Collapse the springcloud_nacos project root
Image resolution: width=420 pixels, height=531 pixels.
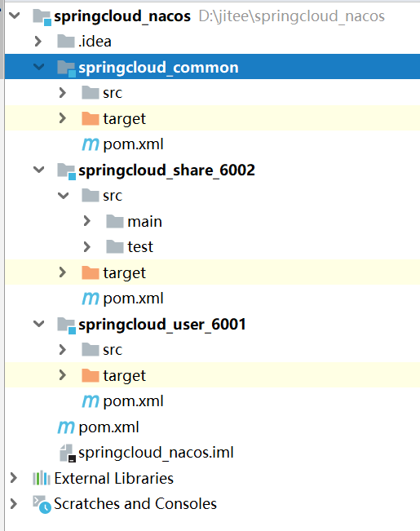(15, 15)
